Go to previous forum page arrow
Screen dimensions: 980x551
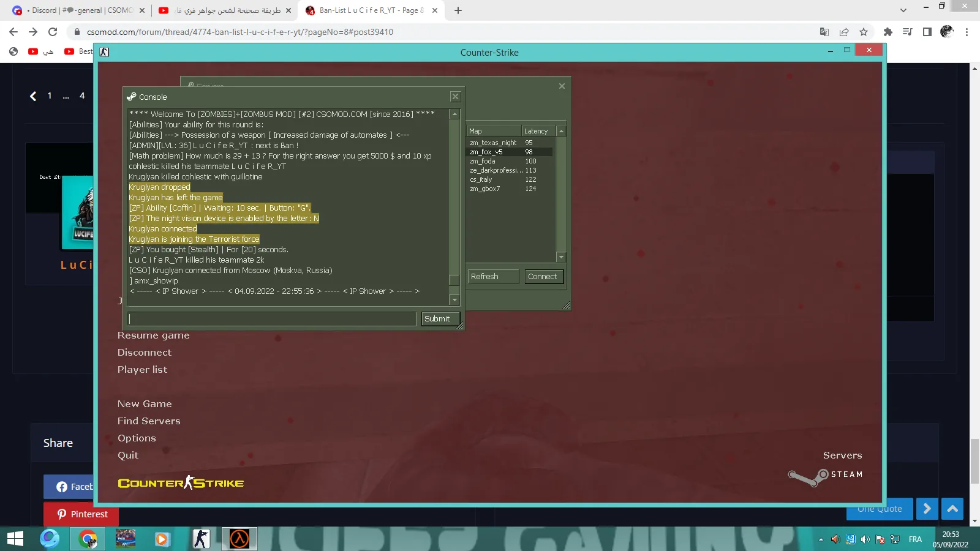click(x=33, y=96)
